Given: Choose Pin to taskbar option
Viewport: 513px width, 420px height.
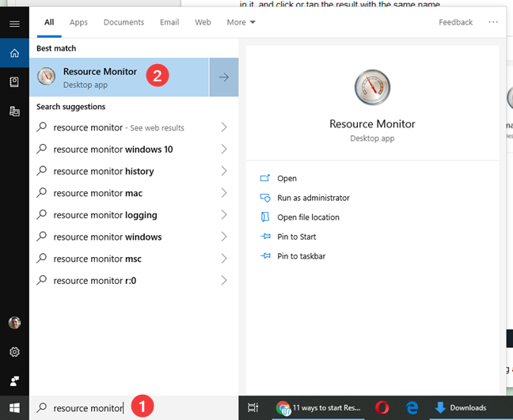Looking at the screenshot, I should 301,256.
